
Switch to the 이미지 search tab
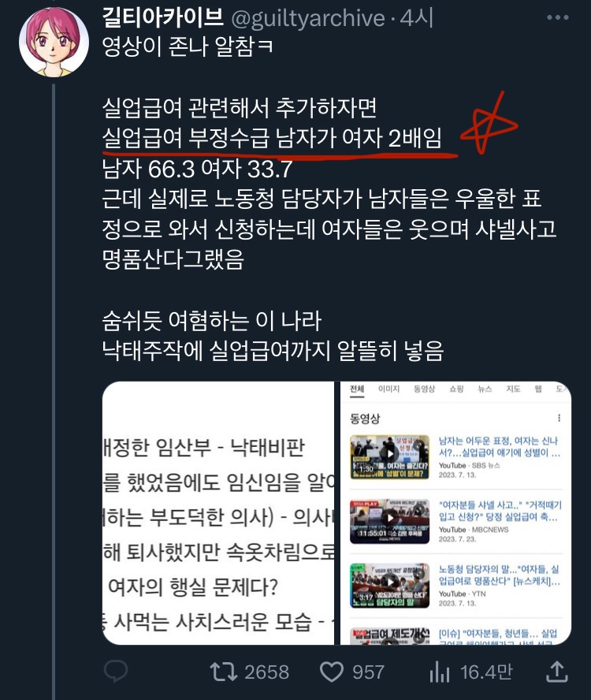[388, 389]
